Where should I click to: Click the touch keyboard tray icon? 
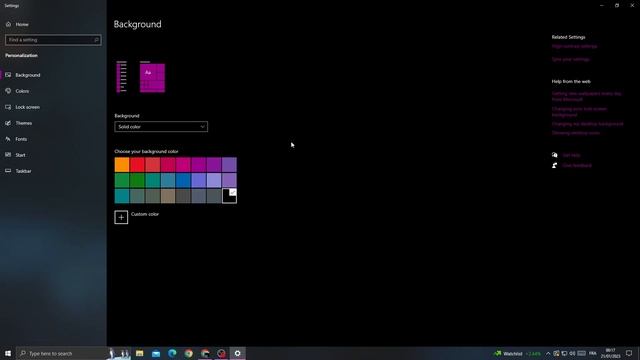coord(582,353)
